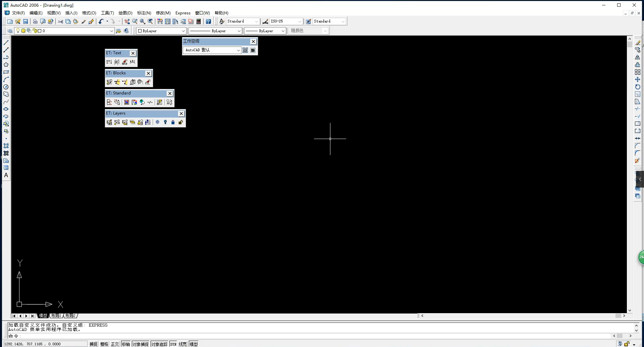Select the Rectangle draw tool
The width and height of the screenshot is (644, 347).
point(6,72)
